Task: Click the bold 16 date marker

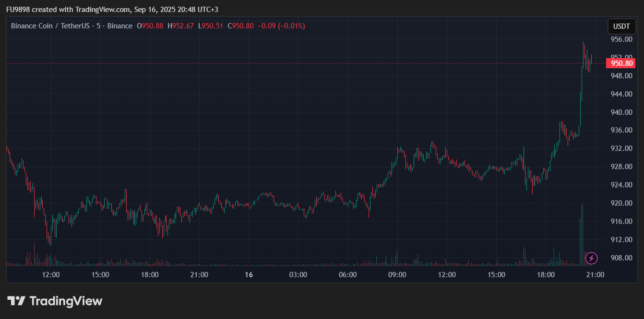Action: 249,275
